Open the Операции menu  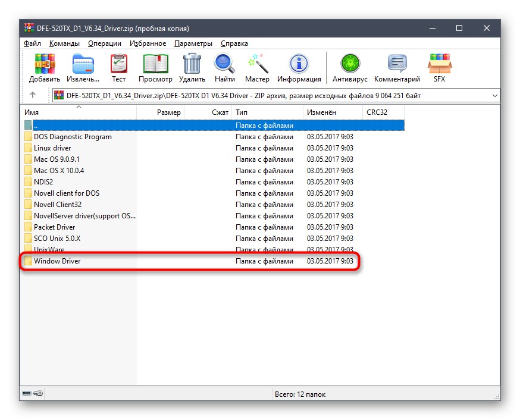coord(105,43)
